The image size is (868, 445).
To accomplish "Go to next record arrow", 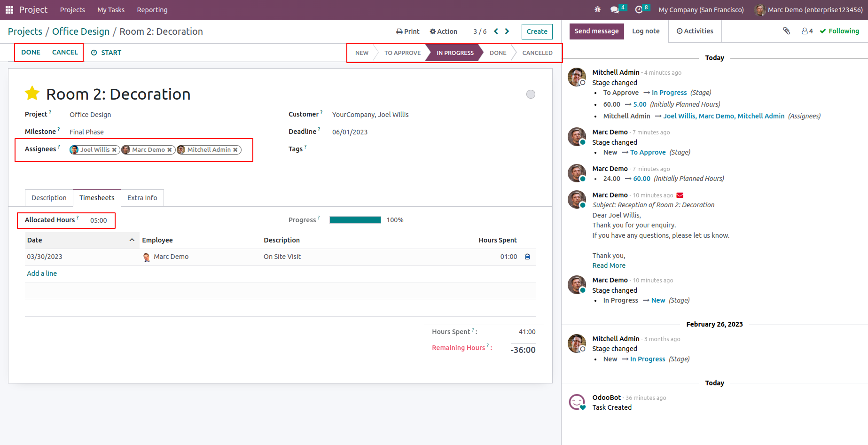I will click(x=507, y=31).
